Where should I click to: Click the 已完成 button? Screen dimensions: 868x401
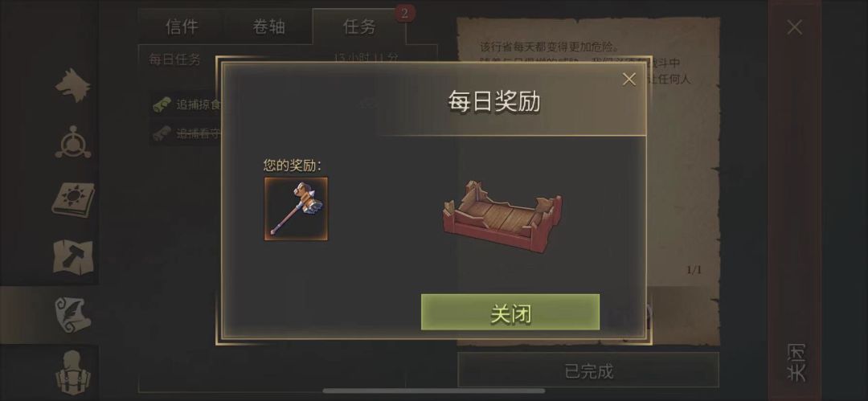(x=588, y=370)
